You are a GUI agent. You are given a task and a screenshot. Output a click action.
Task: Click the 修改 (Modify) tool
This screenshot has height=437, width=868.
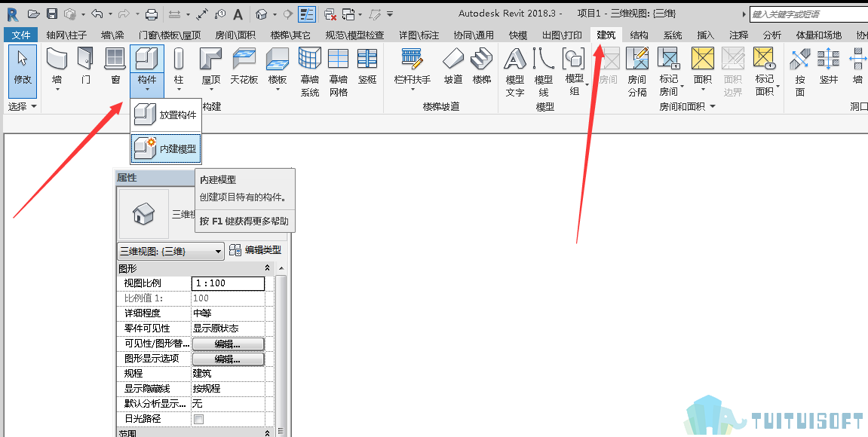click(23, 71)
